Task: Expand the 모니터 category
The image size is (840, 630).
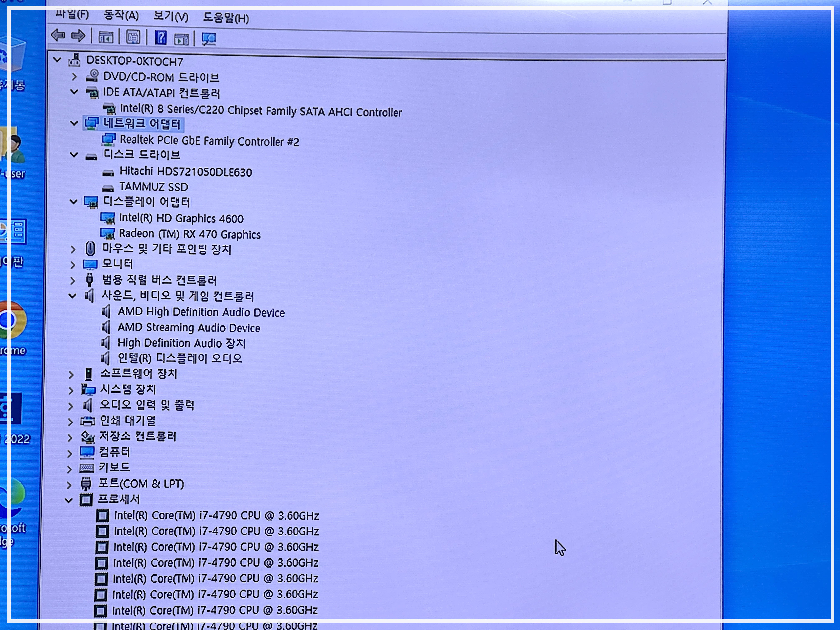Action: pyautogui.click(x=73, y=265)
